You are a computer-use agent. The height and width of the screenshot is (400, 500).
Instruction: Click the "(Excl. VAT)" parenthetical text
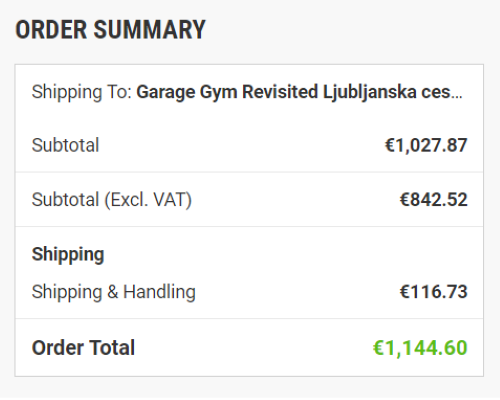point(148,200)
